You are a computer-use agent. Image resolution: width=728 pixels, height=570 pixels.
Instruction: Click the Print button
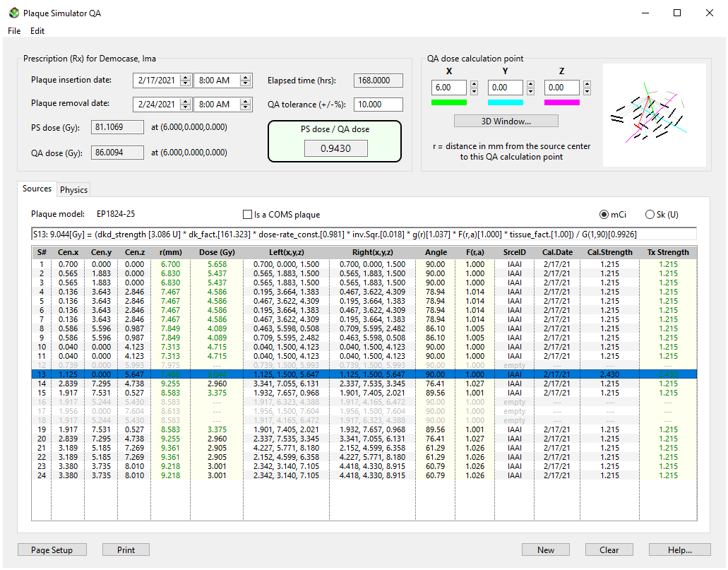(126, 550)
